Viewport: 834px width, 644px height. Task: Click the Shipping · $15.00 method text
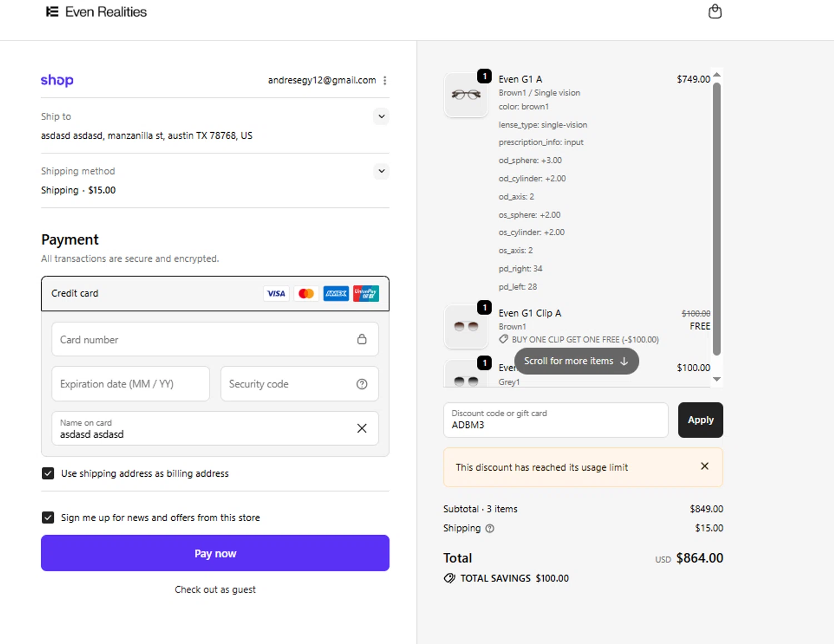click(x=78, y=190)
